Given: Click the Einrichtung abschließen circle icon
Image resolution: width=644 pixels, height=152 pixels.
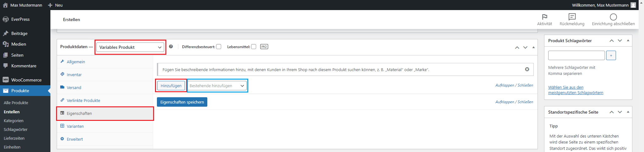Looking at the screenshot, I should [613, 17].
